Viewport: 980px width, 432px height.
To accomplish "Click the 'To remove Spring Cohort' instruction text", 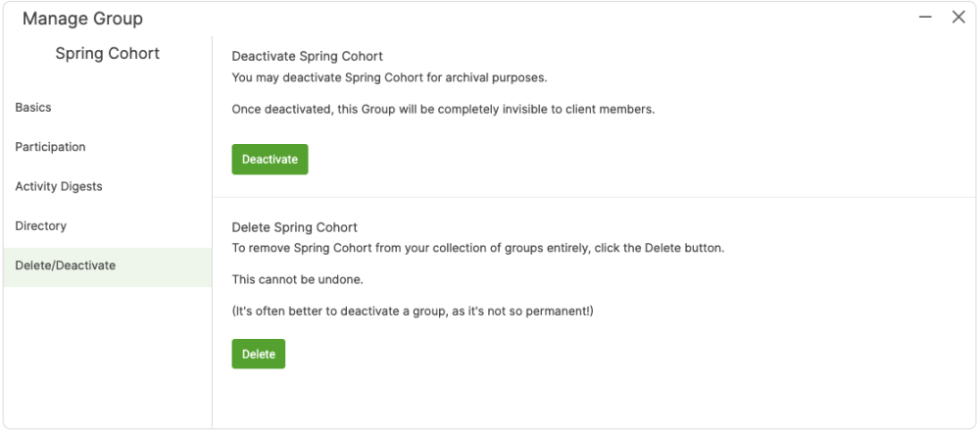I will pyautogui.click(x=477, y=249).
